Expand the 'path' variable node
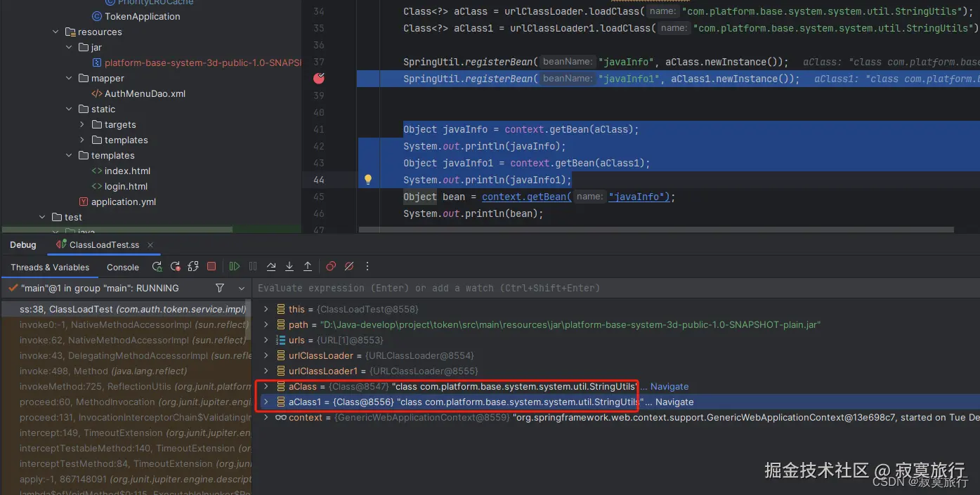This screenshot has height=495, width=980. pos(266,324)
